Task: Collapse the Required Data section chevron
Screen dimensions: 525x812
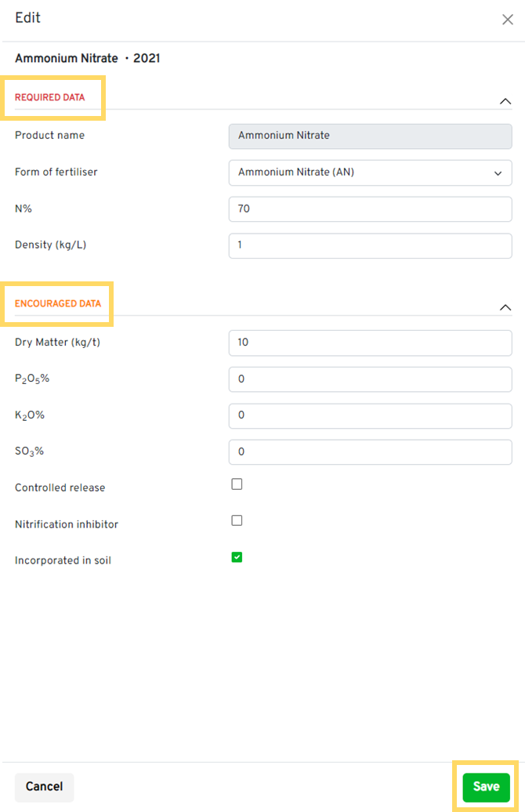Action: tap(505, 101)
